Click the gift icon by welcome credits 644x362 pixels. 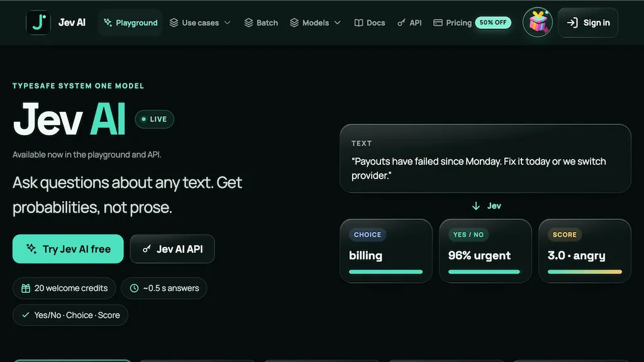click(25, 288)
